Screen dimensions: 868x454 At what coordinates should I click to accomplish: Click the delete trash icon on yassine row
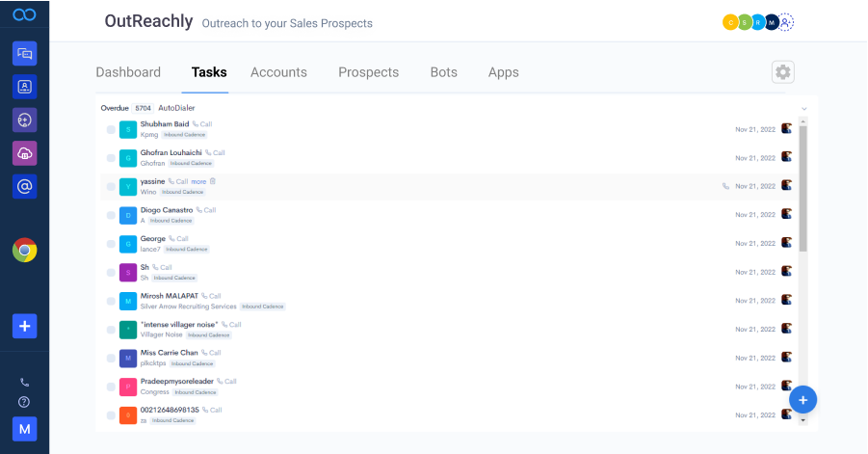click(213, 181)
